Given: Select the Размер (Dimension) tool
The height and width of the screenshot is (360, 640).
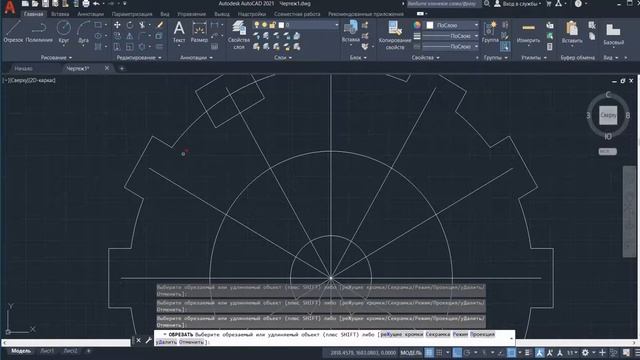Looking at the screenshot, I should (199, 32).
